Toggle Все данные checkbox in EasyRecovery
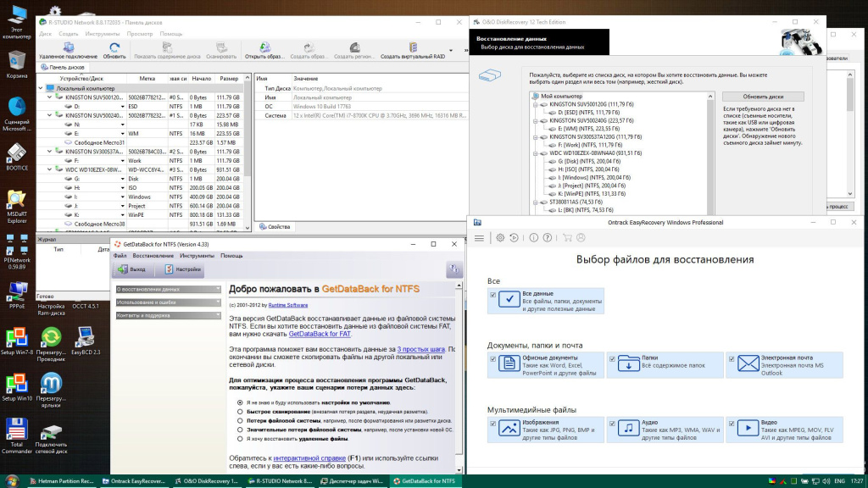 click(492, 295)
